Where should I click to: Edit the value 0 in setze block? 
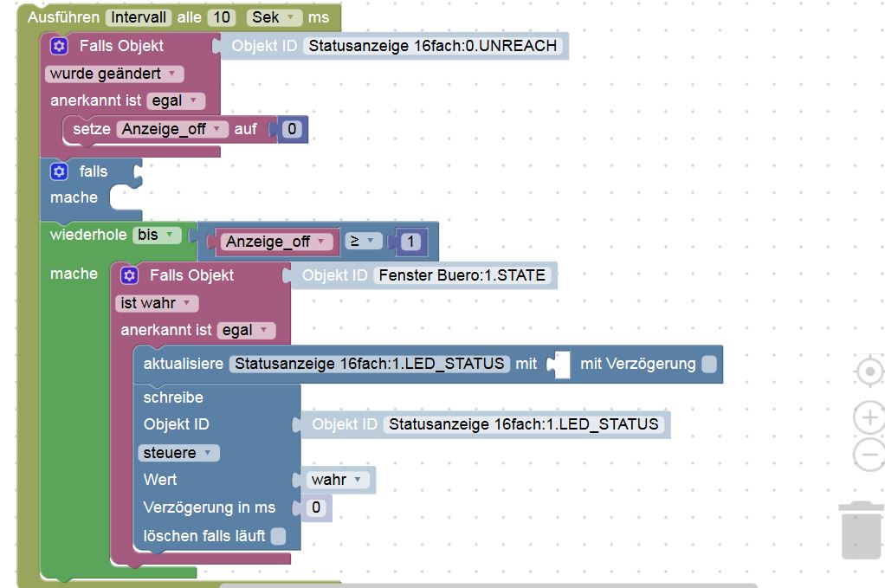pyautogui.click(x=292, y=129)
